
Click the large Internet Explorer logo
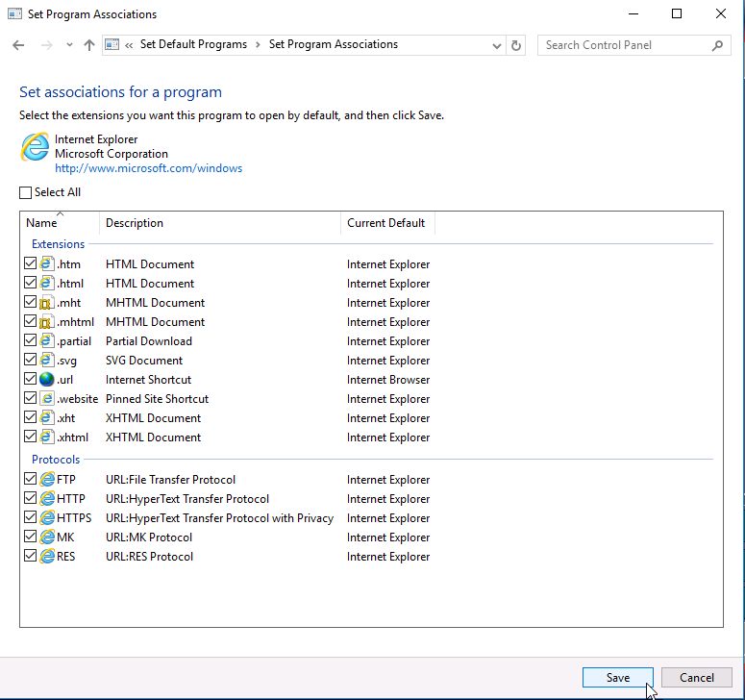35,147
